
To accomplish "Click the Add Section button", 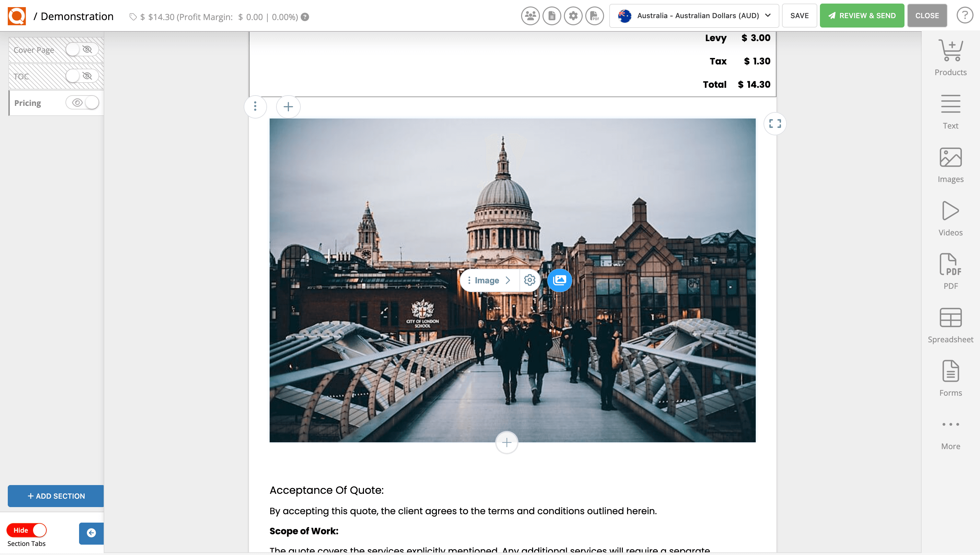I will coord(56,496).
